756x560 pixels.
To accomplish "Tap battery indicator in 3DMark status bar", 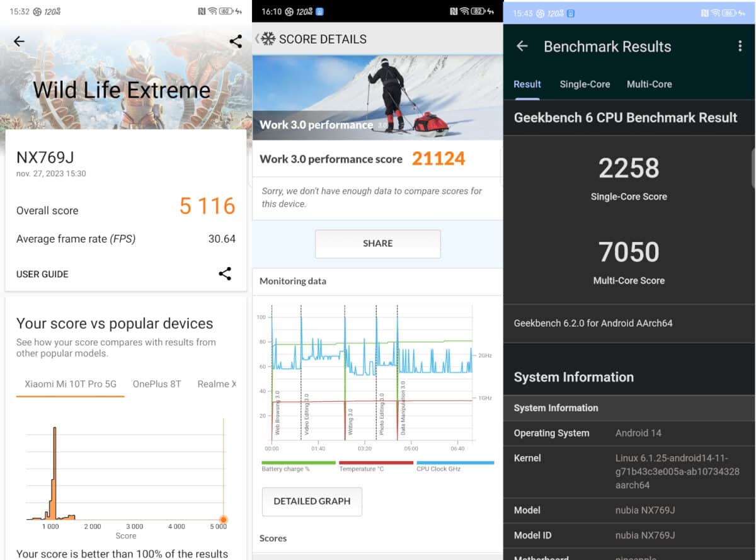I will point(225,11).
